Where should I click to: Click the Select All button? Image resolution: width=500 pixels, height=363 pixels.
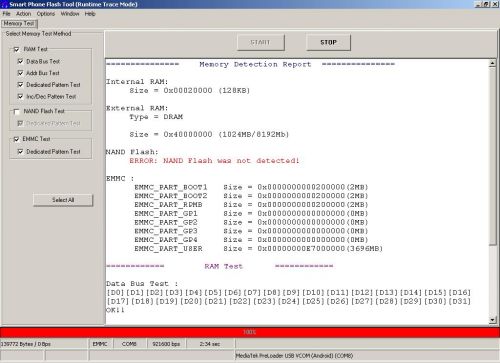(63, 200)
